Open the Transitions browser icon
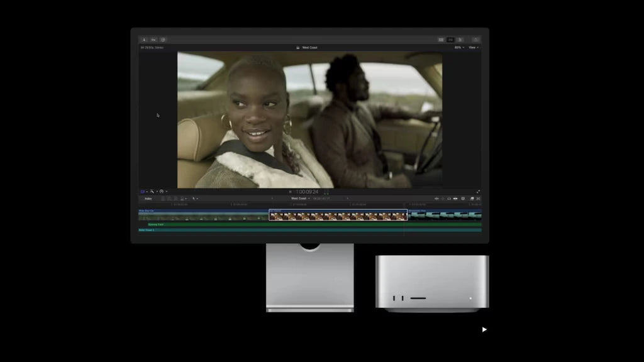644x362 pixels. (478, 199)
